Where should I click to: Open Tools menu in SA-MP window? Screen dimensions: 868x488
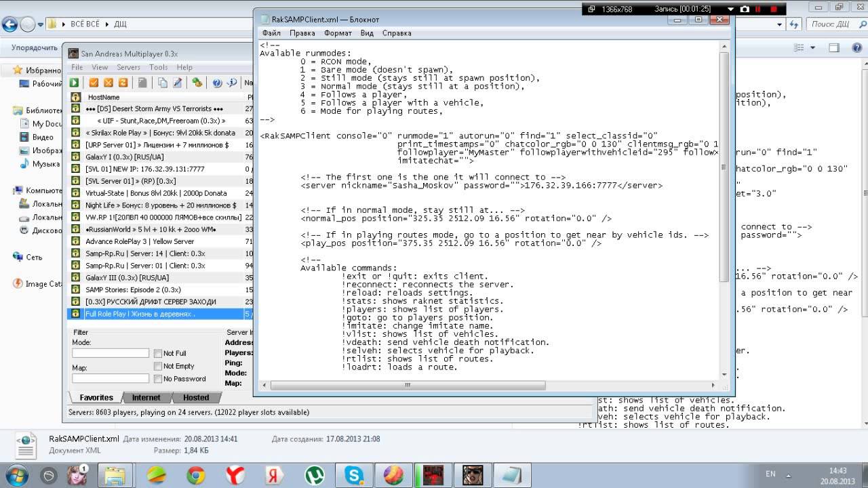[x=158, y=67]
